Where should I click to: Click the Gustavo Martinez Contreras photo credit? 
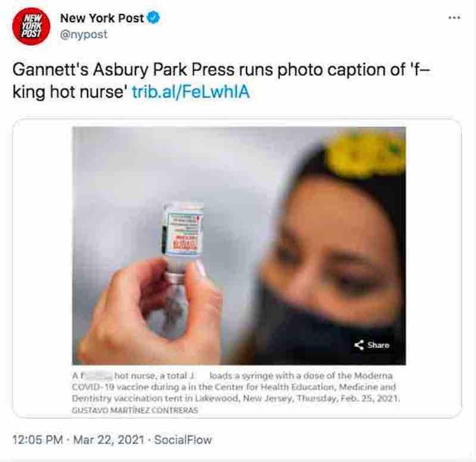[135, 411]
